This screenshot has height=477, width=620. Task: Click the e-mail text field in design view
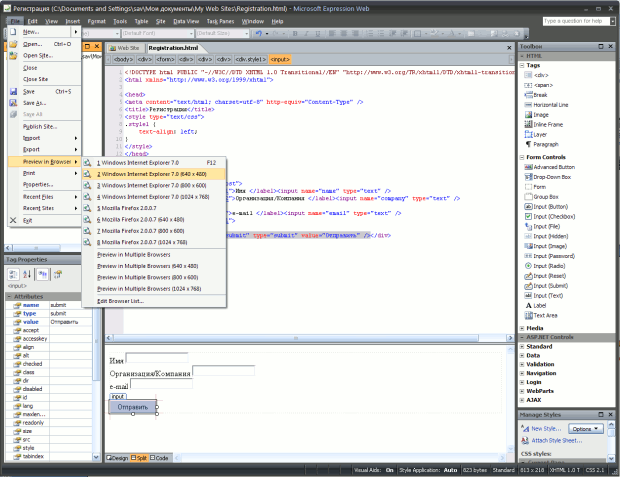[x=161, y=385]
